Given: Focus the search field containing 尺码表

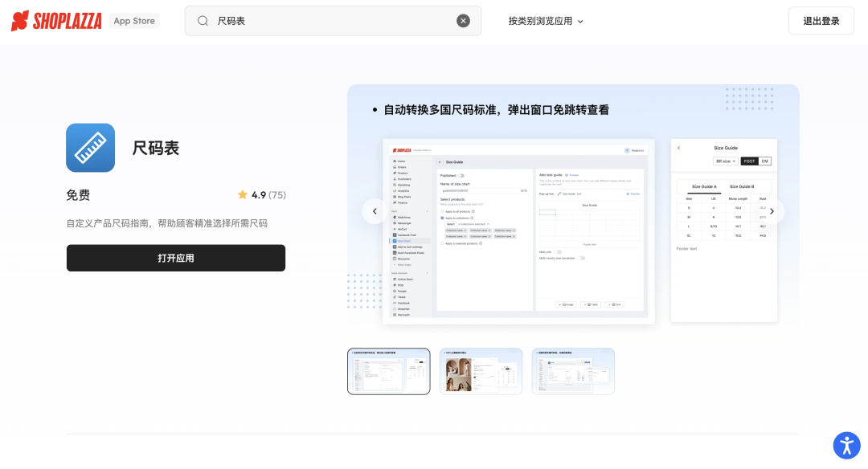Looking at the screenshot, I should (333, 21).
